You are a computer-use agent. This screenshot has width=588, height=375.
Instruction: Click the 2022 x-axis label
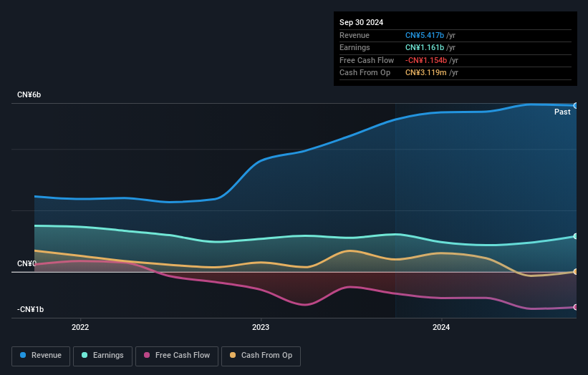[x=80, y=327]
